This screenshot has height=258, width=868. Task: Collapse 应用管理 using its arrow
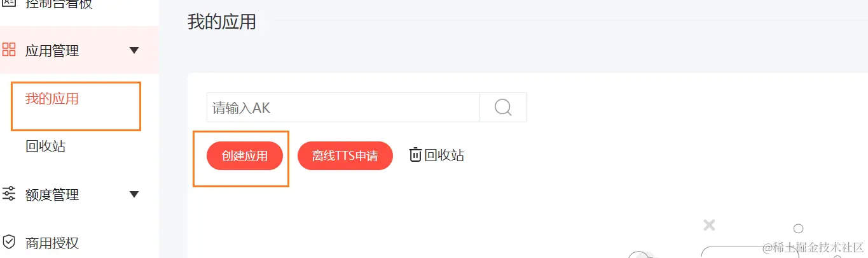click(134, 50)
